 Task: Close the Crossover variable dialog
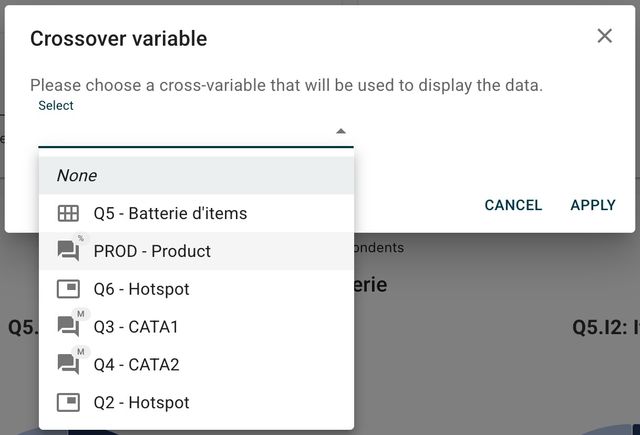604,36
